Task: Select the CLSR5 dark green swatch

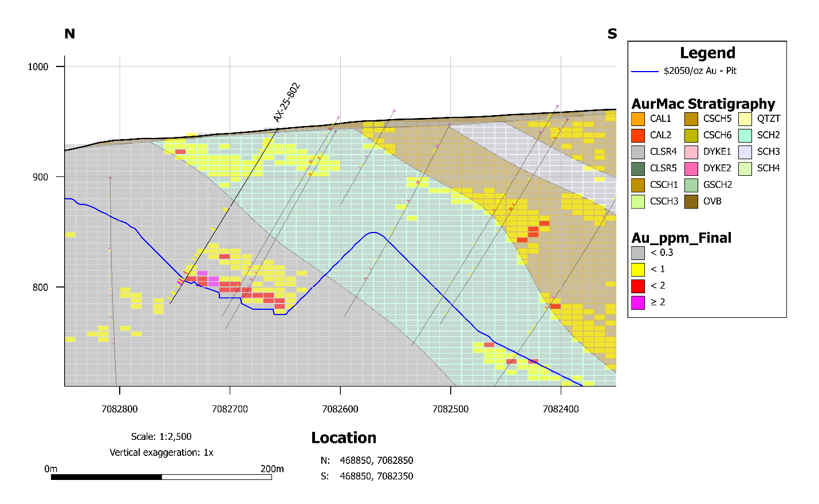Action: click(638, 168)
